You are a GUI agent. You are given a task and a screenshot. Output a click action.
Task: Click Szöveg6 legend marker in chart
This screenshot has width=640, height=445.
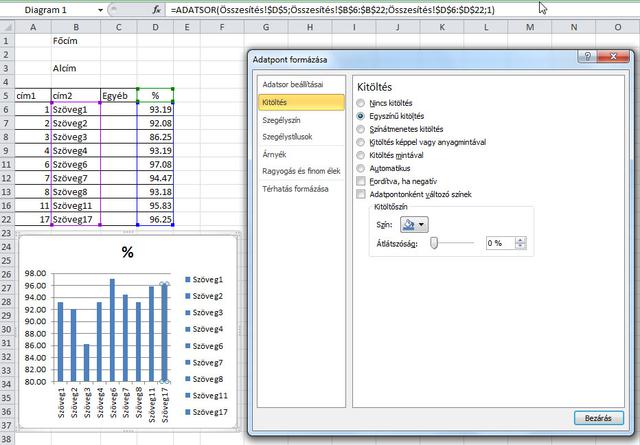[x=188, y=346]
